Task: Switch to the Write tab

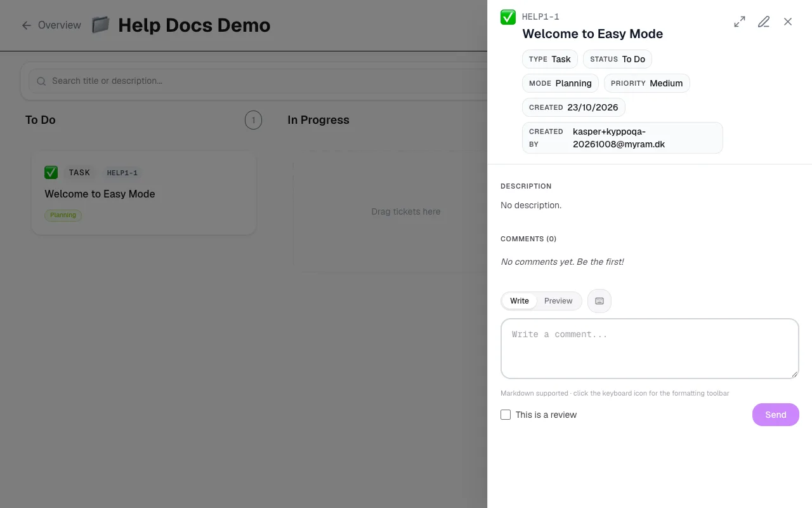Action: coord(520,301)
